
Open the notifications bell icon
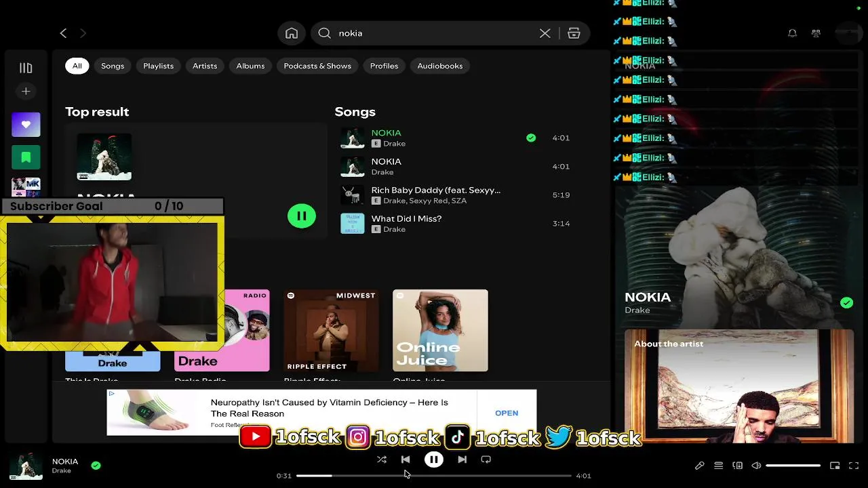792,33
